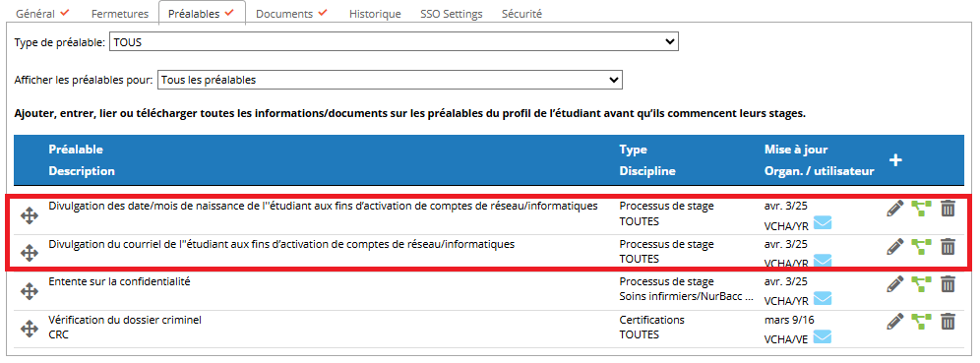Viewport: 980px width, 363px height.
Task: Open the Type de préalable dropdown
Action: point(394,42)
